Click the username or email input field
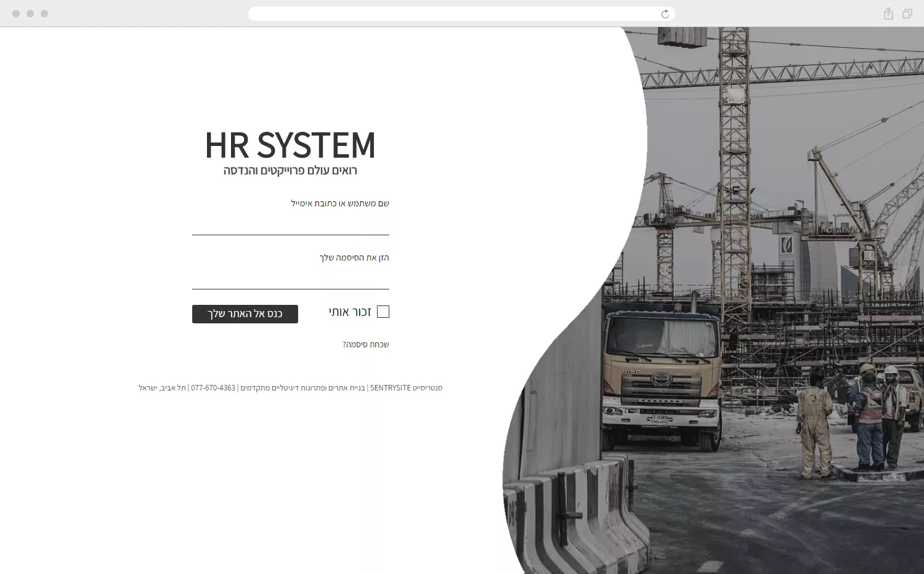 coord(291,225)
